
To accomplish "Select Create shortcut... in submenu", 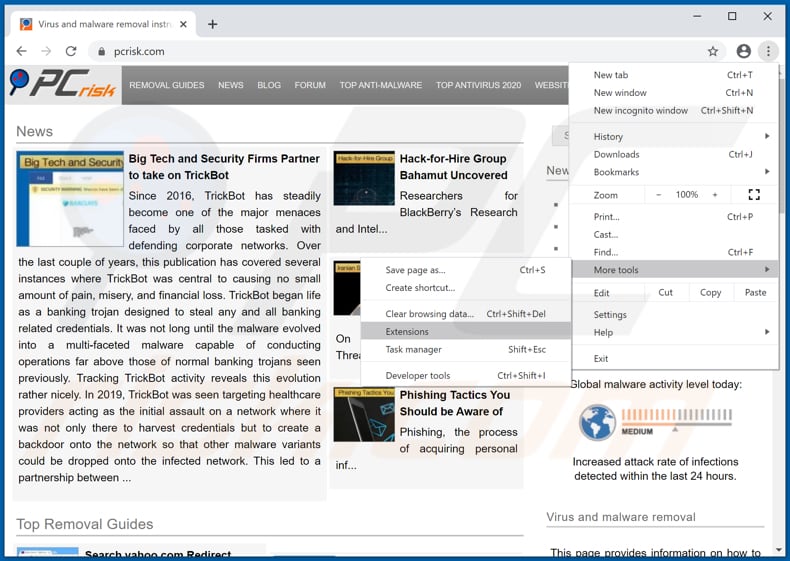I will 466,288.
